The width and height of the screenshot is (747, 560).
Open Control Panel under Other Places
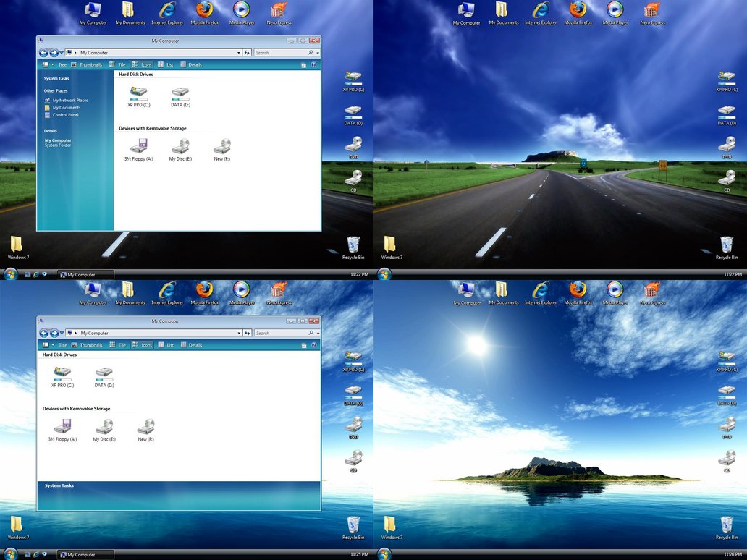coord(65,115)
